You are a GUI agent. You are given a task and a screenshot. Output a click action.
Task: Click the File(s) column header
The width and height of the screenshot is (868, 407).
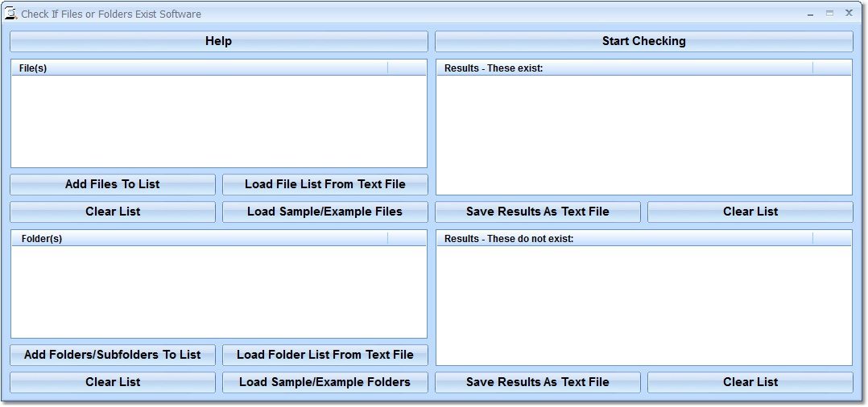click(x=199, y=68)
